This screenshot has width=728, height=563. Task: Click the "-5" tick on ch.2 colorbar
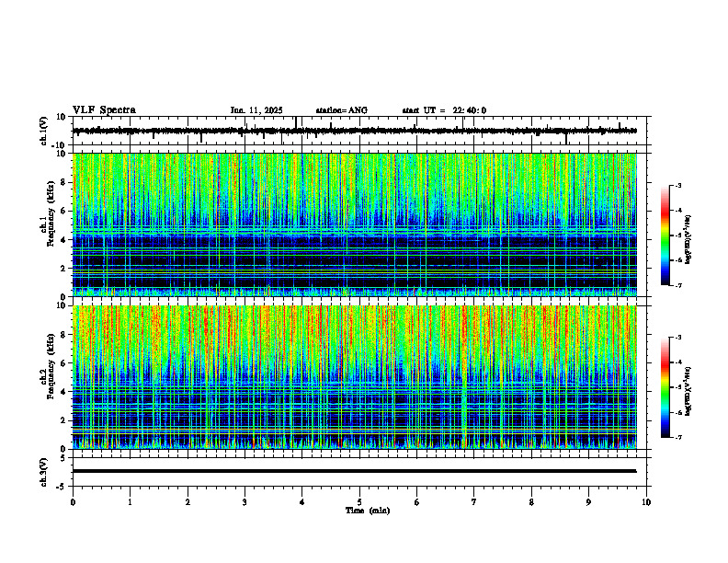tap(677, 387)
